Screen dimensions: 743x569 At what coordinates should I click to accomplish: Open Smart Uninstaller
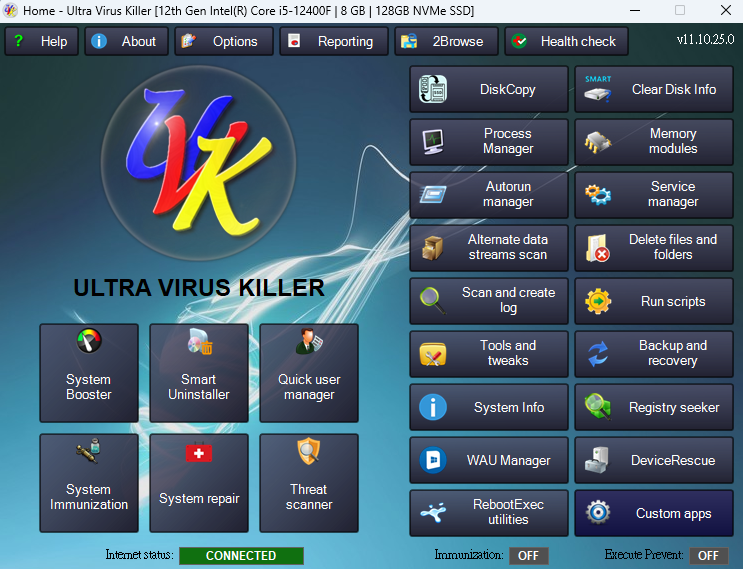(x=199, y=373)
